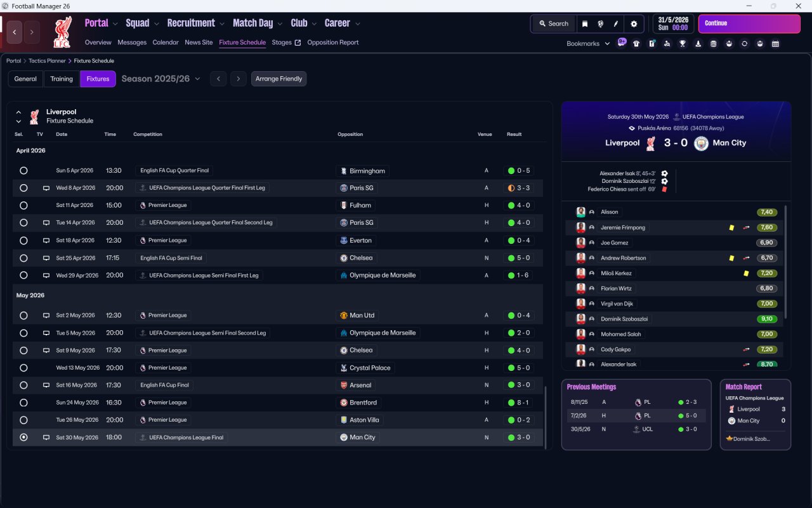Image resolution: width=812 pixels, height=508 pixels.
Task: Expand the chevron next to Recruitment
Action: [222, 23]
